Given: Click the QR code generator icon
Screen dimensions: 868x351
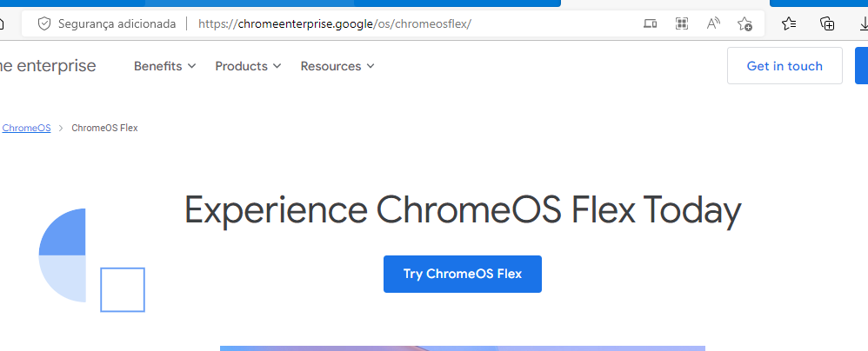Looking at the screenshot, I should (x=682, y=23).
